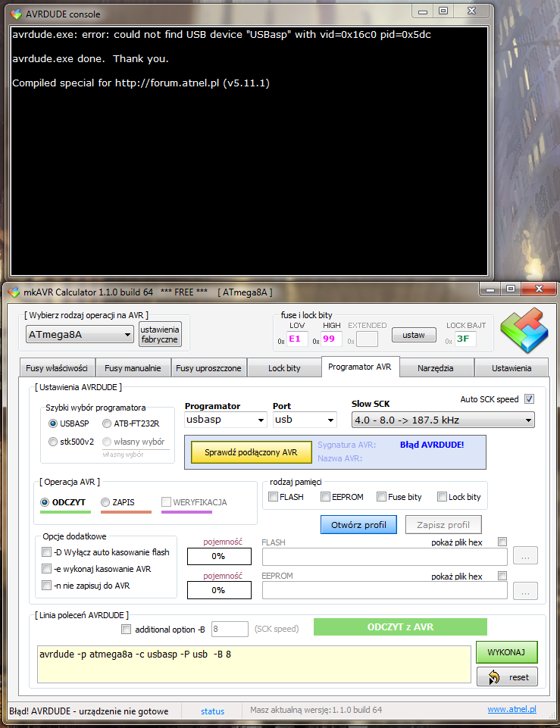
Task: Browse for a FLASH hex file
Action: (x=525, y=556)
